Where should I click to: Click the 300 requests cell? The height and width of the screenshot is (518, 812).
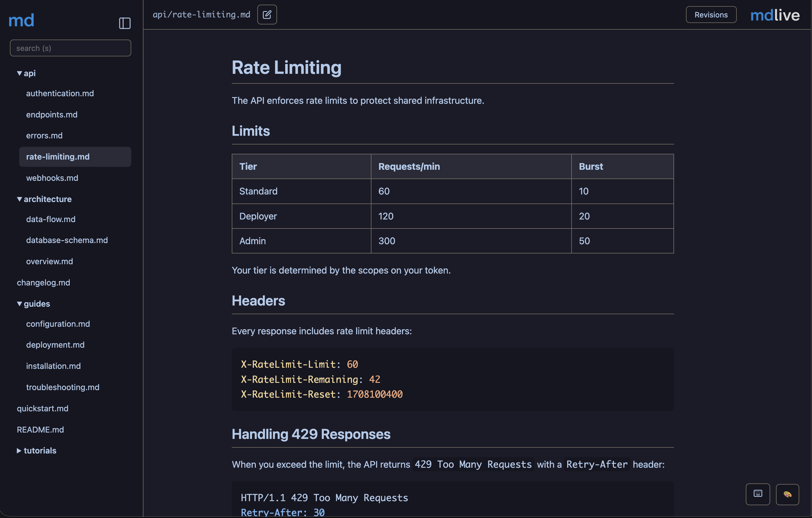tap(471, 241)
